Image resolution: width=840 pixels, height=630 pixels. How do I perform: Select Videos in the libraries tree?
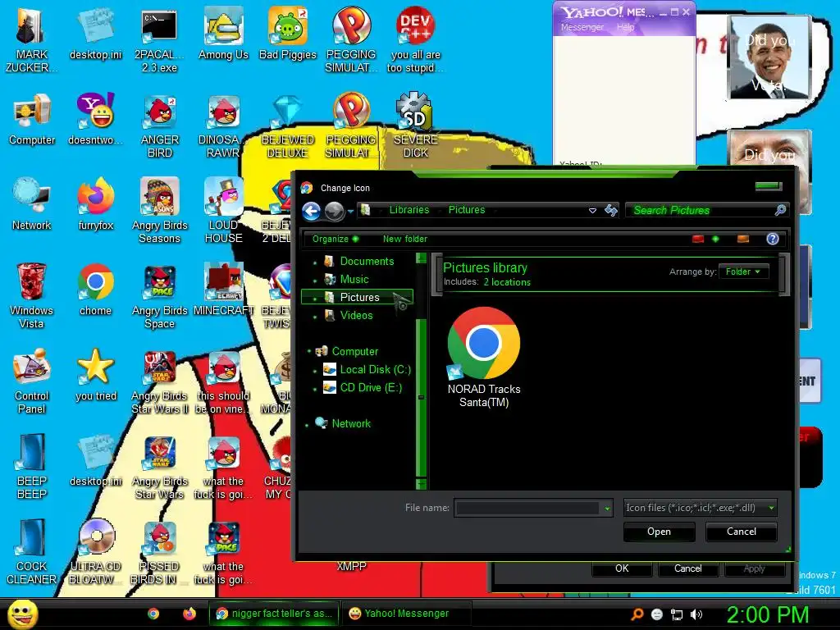coord(356,316)
